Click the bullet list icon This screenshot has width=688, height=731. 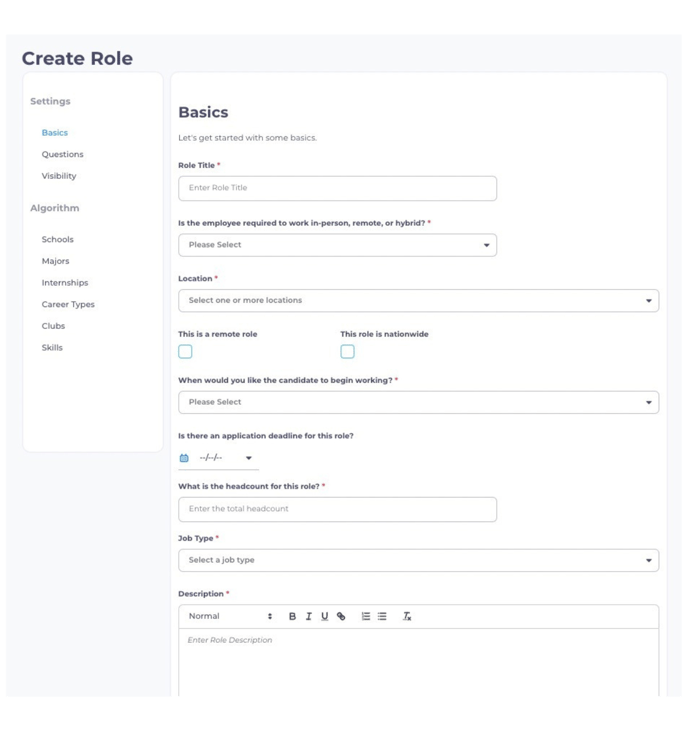[382, 616]
